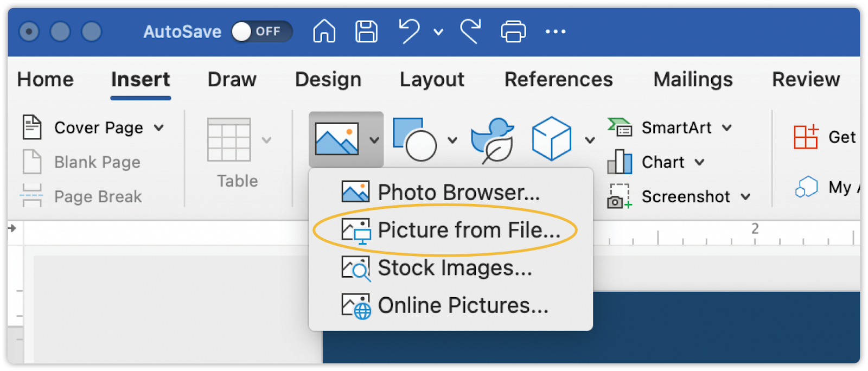Toggle the AutoSave switch
The height and width of the screenshot is (371, 868).
261,31
